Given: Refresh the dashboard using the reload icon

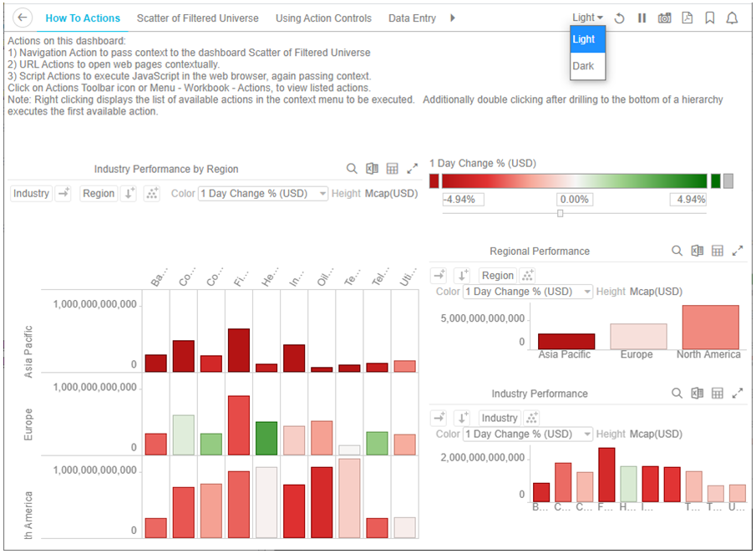Looking at the screenshot, I should [x=618, y=18].
